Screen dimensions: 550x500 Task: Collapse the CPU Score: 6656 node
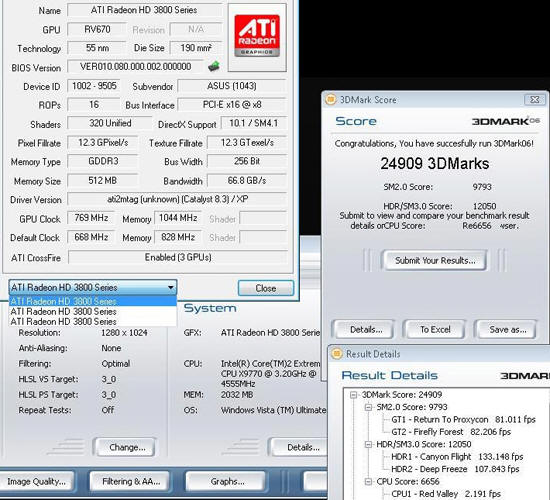(x=368, y=481)
